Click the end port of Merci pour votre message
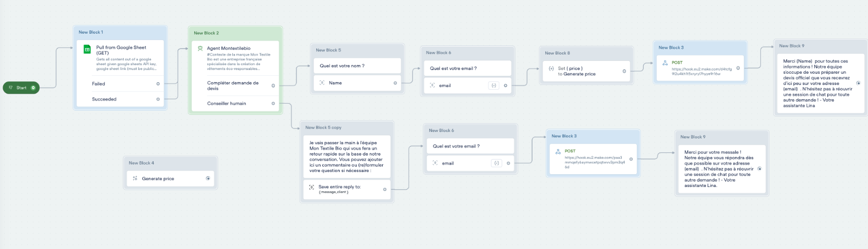Screen dimensions: 868x249 click(759, 169)
